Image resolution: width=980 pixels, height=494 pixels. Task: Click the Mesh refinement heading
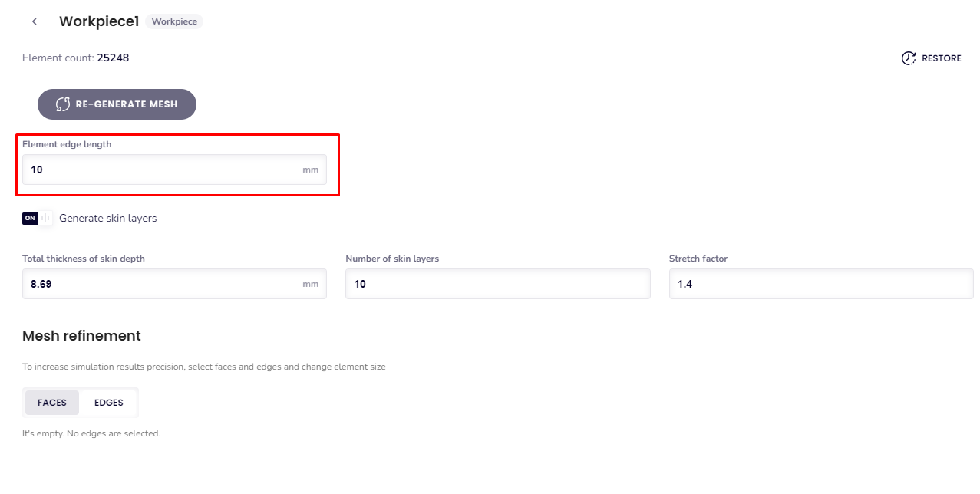click(81, 336)
